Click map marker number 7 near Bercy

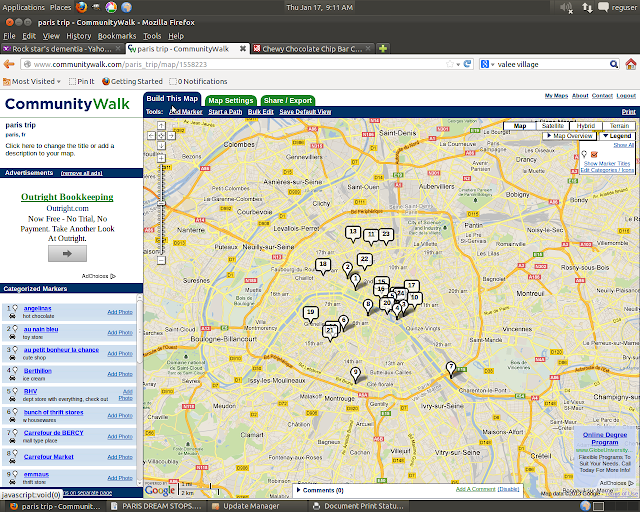[x=451, y=369]
